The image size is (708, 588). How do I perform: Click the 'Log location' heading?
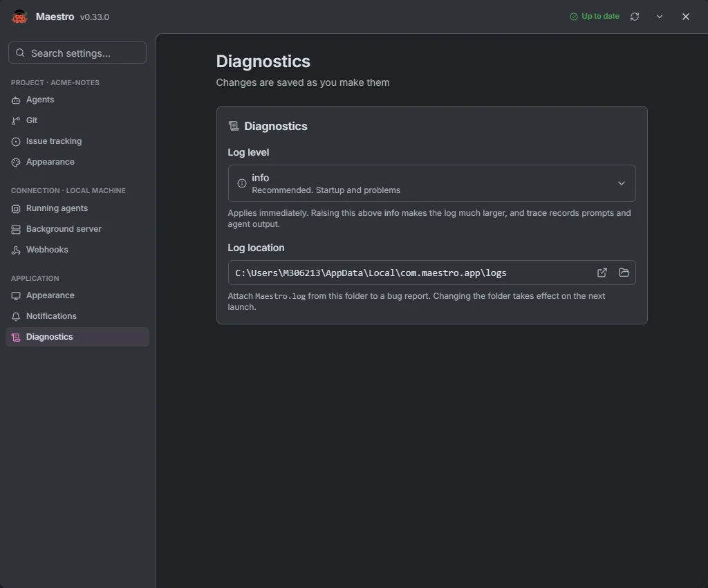[256, 248]
